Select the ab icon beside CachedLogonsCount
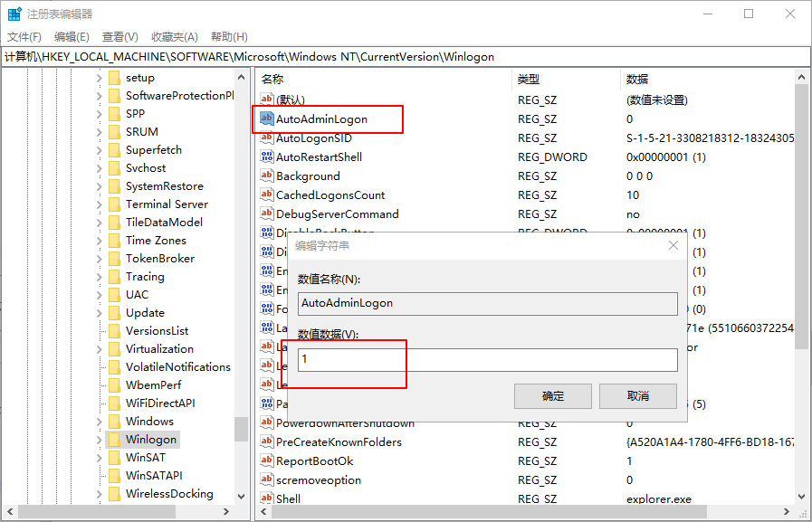 click(x=267, y=195)
